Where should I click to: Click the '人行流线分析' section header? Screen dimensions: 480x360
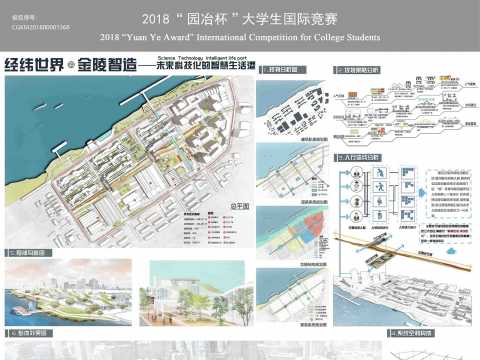coord(358,157)
